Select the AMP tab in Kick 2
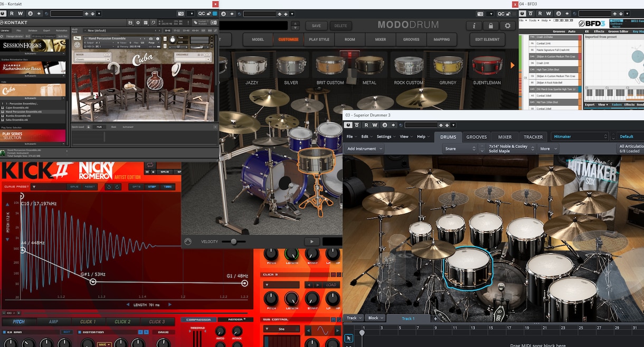The image size is (644, 347). 53,322
